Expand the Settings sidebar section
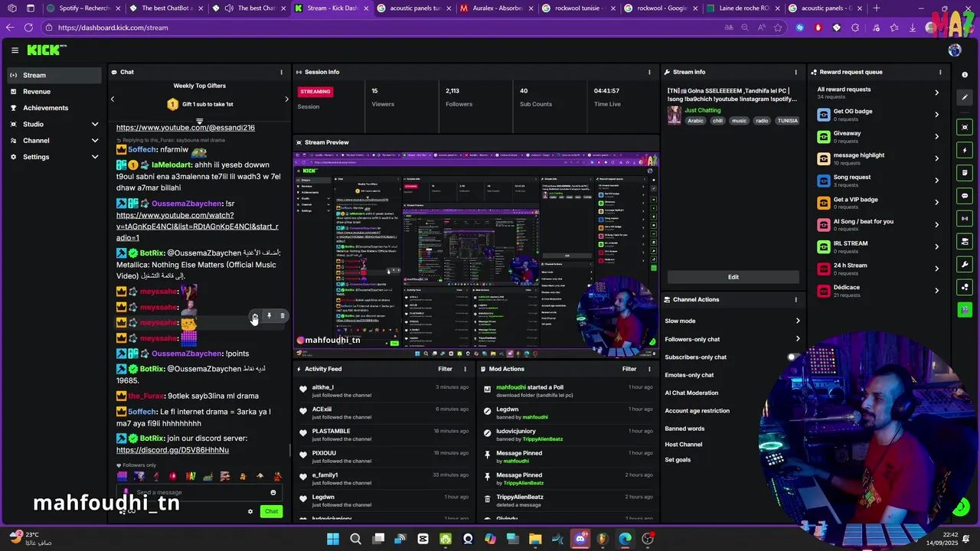Viewport: 980px width, 551px height. coord(95,157)
